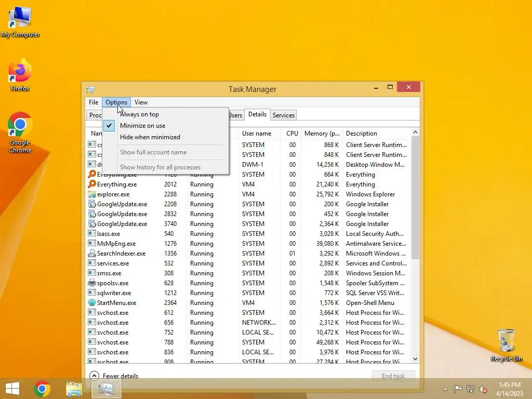The image size is (532, 399).
Task: Select svchost.exe row with PID 656
Action: pos(248,322)
